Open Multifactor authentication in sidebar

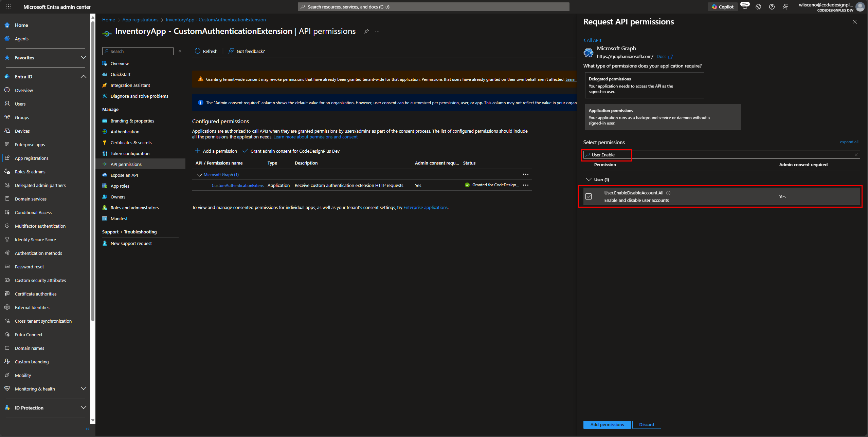coord(40,226)
